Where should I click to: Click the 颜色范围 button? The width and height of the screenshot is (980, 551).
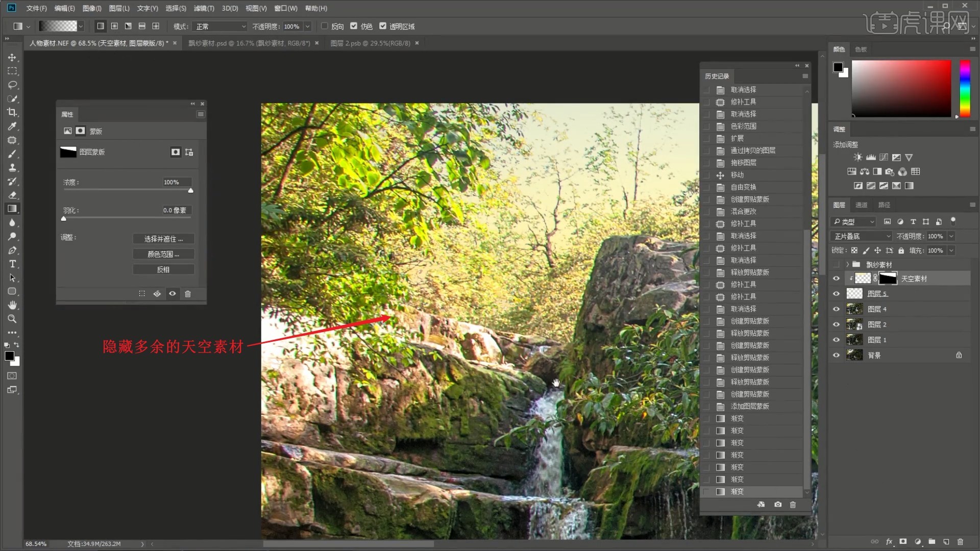[x=163, y=254]
